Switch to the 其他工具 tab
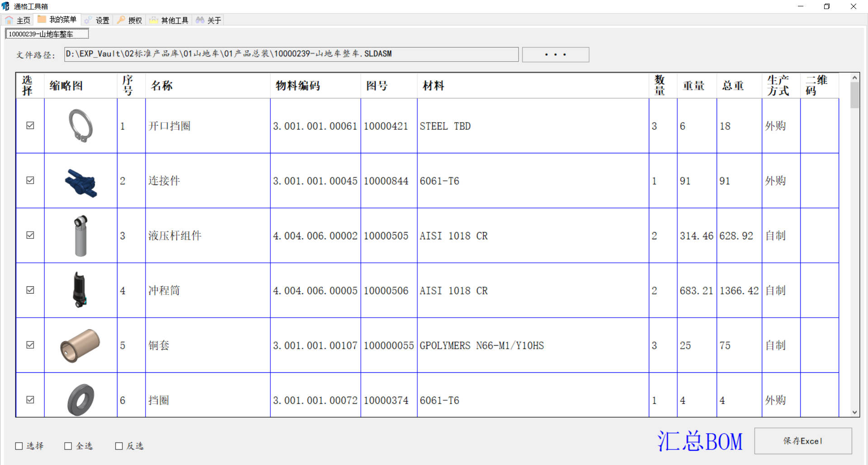Screen dimensions: 868x465 (170, 20)
